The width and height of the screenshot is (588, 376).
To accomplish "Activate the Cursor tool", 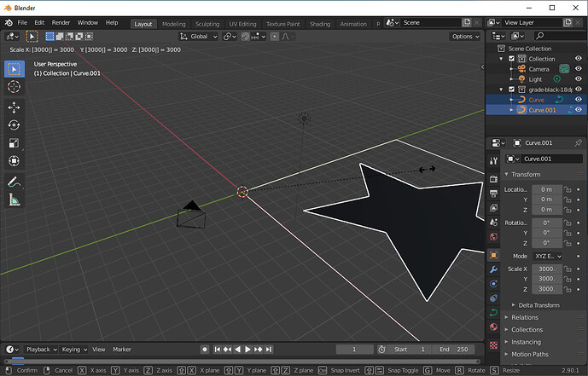I will click(14, 86).
